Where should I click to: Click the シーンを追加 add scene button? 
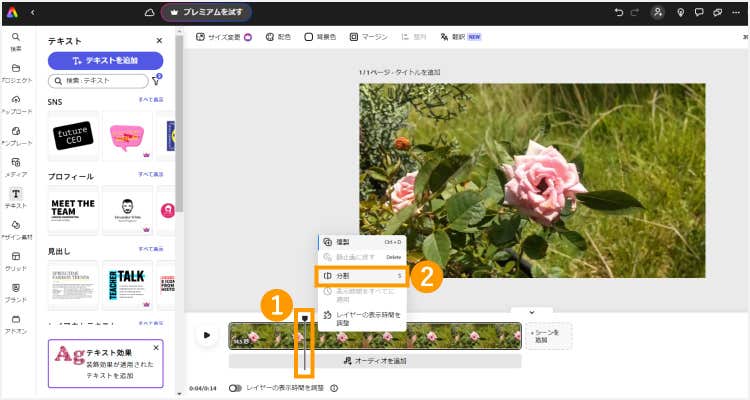pos(549,336)
